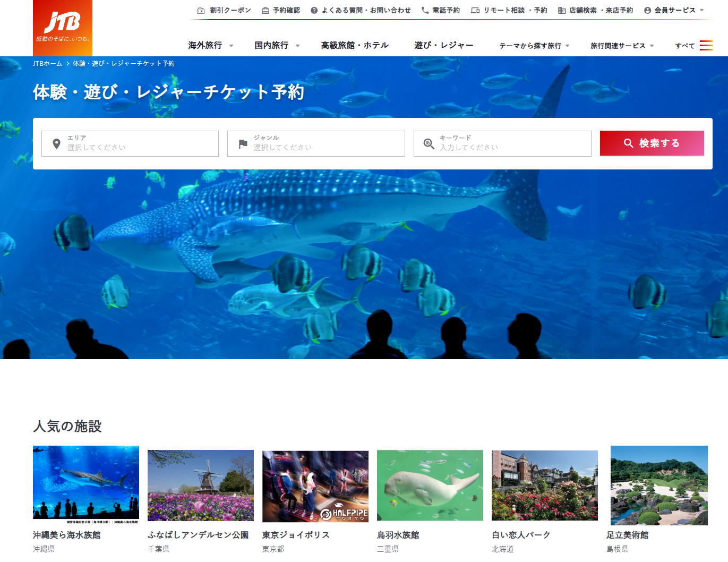Screen dimensions: 728x562
Task: Open the 割引クーポン coupon icon link
Action: pyautogui.click(x=201, y=10)
